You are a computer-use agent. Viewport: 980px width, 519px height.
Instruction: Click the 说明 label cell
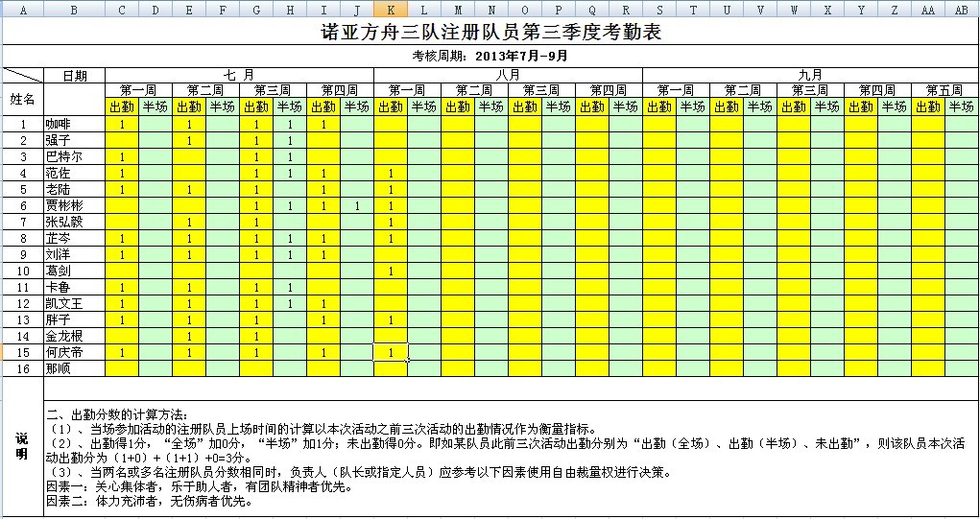coord(23,446)
